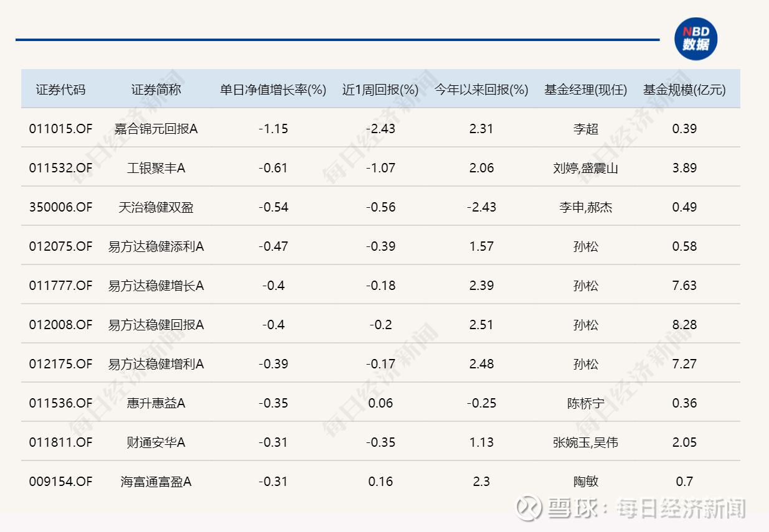Click fund name 工银聚丰A
The height and width of the screenshot is (532, 769).
tap(156, 168)
